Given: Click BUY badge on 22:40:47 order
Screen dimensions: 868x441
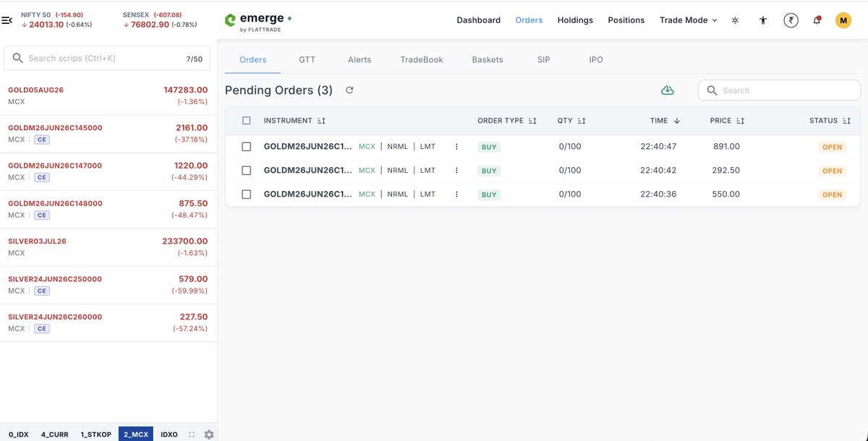Looking at the screenshot, I should pos(489,147).
